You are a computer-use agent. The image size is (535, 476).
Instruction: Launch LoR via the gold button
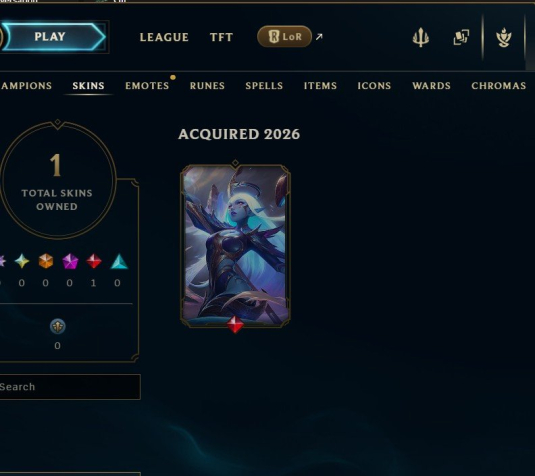tap(284, 37)
